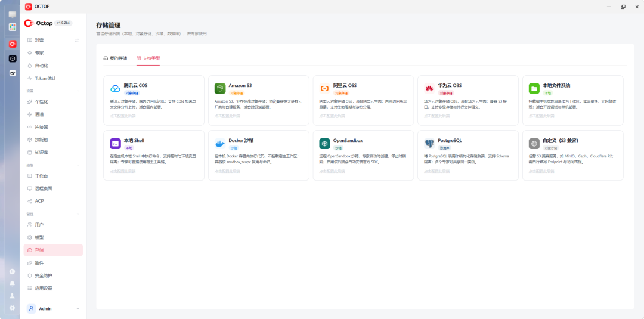
Task: Configure the 本地 Shell backend card
Action: click(154, 155)
